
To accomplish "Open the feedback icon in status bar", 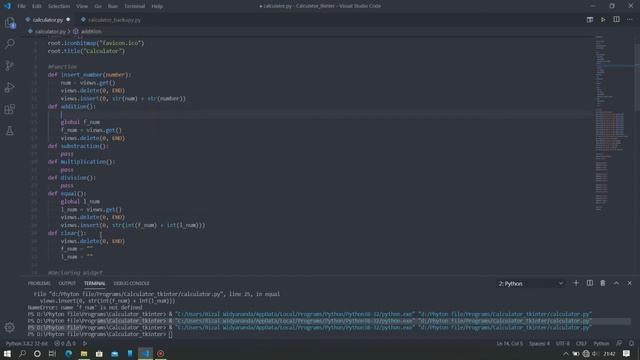I will (x=619, y=344).
